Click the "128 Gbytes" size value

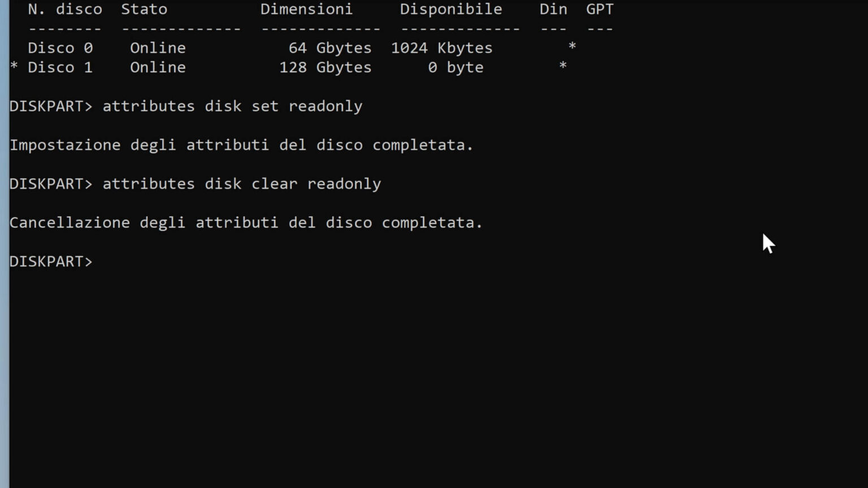coord(325,68)
